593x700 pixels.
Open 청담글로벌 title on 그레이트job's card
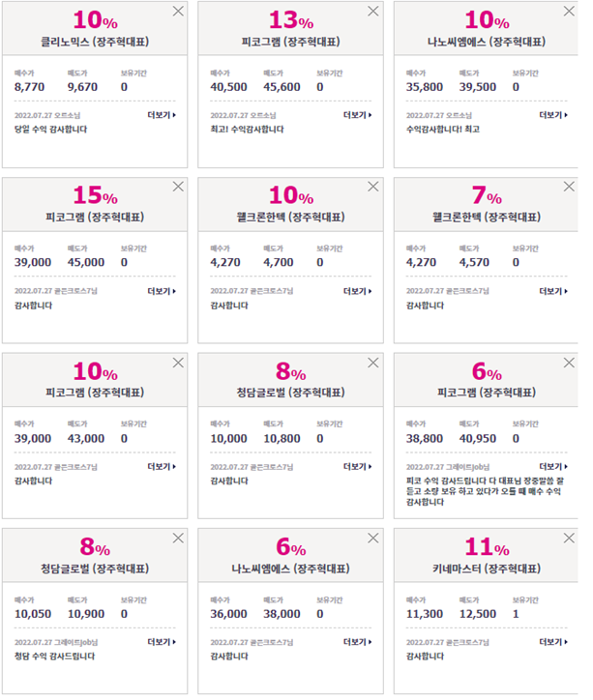pyautogui.click(x=95, y=569)
